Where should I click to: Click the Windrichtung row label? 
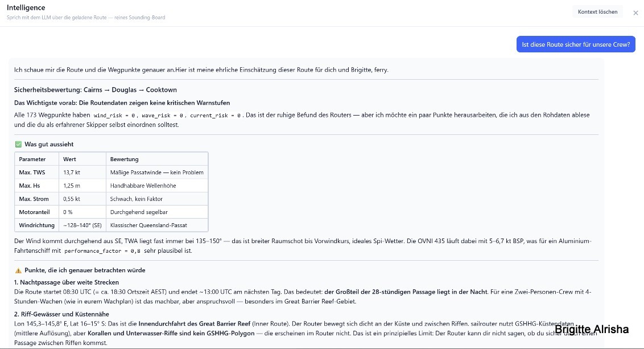pos(36,225)
